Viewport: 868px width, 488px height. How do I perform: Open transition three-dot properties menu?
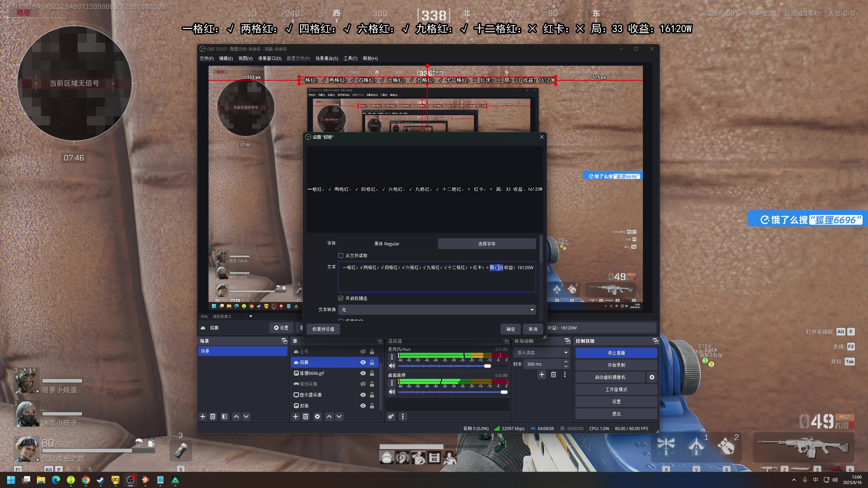tap(565, 374)
